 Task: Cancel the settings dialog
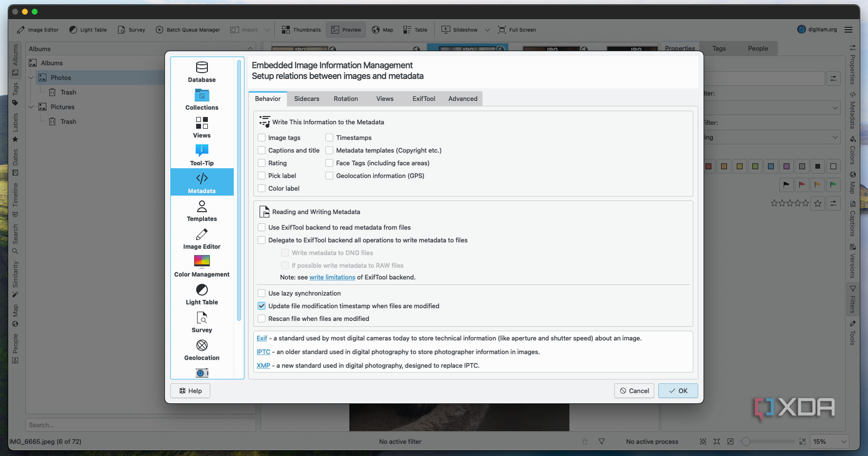coord(634,391)
